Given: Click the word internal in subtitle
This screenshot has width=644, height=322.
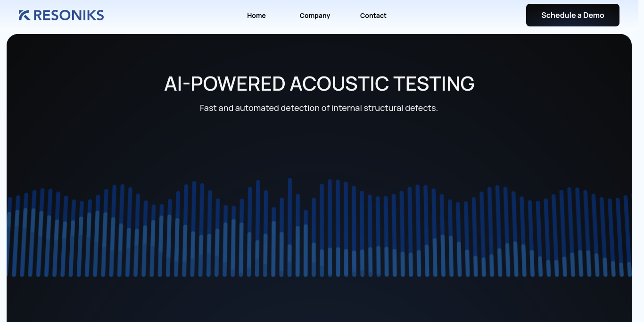Looking at the screenshot, I should pyautogui.click(x=347, y=108).
